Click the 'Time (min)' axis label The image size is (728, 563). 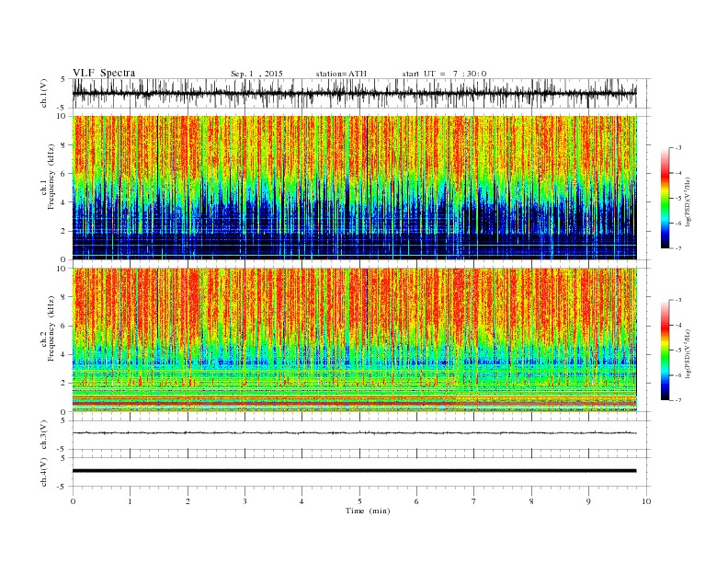[x=368, y=511]
